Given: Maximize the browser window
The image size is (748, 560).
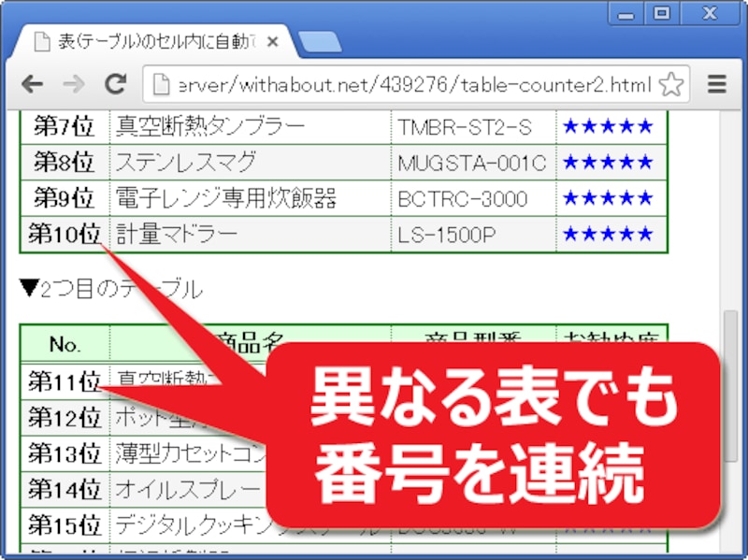Looking at the screenshot, I should coord(661,13).
